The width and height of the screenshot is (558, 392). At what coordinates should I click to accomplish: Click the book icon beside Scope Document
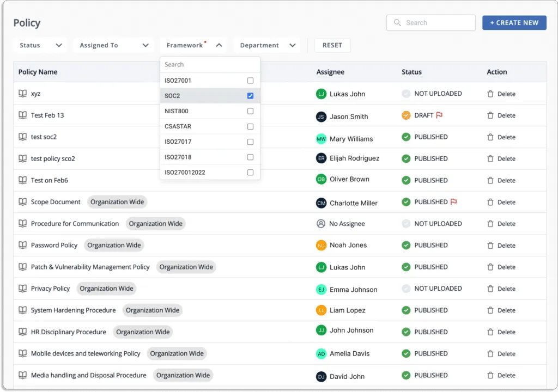click(x=22, y=202)
